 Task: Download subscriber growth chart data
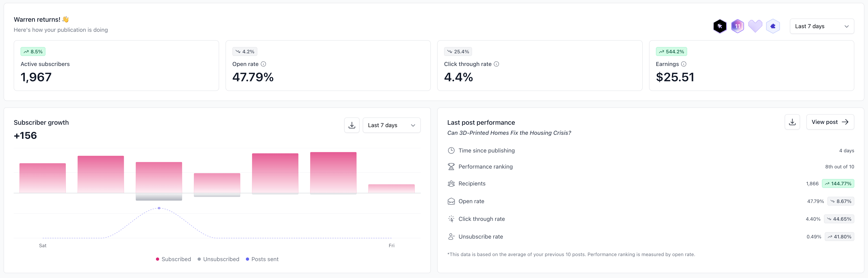click(352, 125)
